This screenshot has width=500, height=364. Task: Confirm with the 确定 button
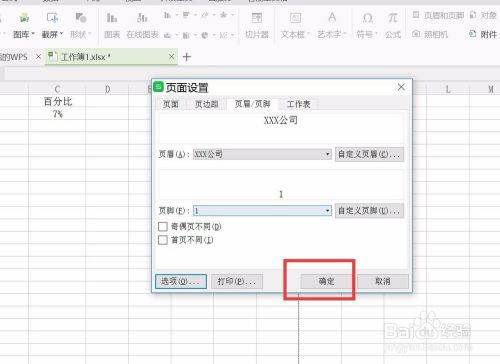(326, 281)
